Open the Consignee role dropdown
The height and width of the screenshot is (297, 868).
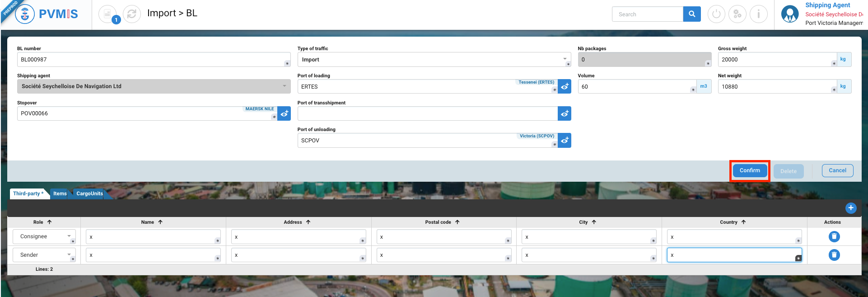pos(44,236)
